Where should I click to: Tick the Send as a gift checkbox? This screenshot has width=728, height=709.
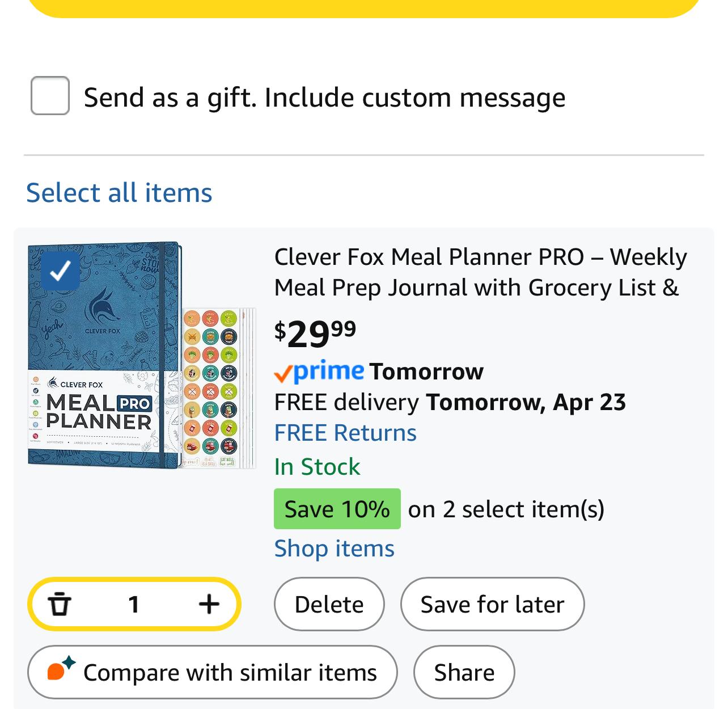tap(50, 96)
